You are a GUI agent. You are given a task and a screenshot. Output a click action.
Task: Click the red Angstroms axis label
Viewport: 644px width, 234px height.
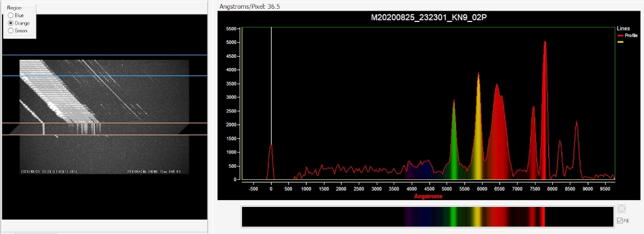tap(428, 196)
